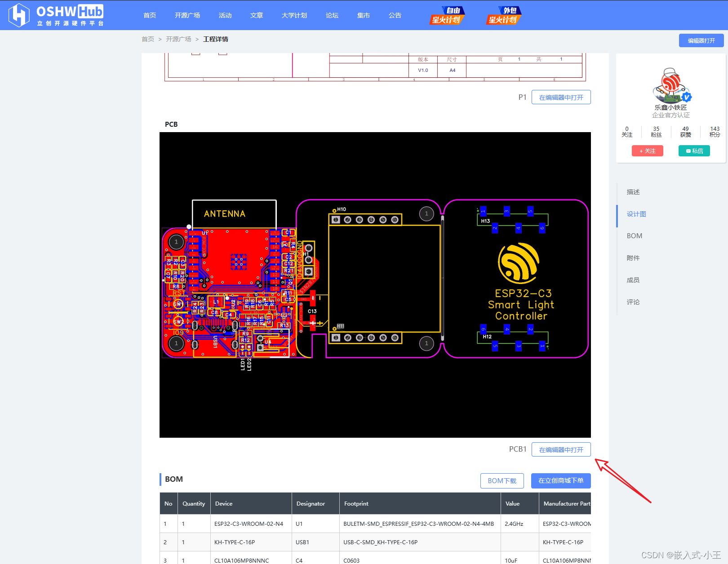Send the author a message via 私信

pyautogui.click(x=694, y=151)
